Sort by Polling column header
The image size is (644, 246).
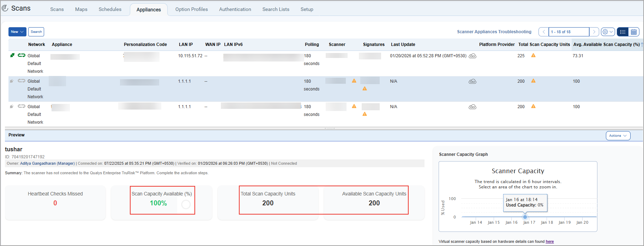click(312, 45)
